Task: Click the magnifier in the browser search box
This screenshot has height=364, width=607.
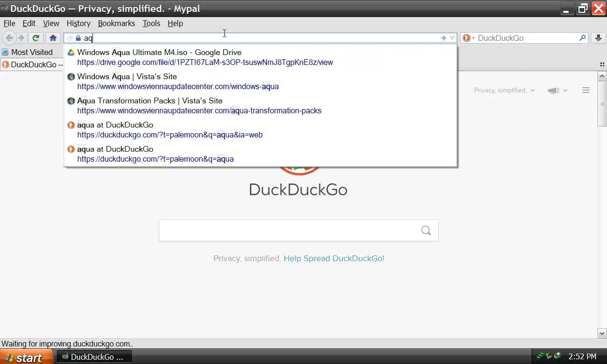Action: click(583, 38)
